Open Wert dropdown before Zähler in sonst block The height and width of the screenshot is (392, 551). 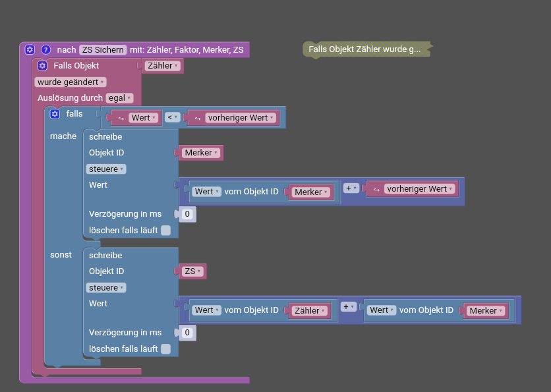[x=207, y=310]
